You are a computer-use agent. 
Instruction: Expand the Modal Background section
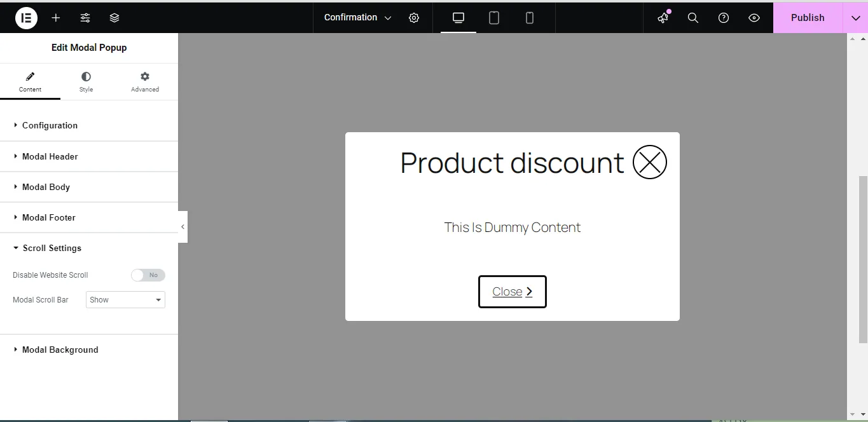coord(89,350)
